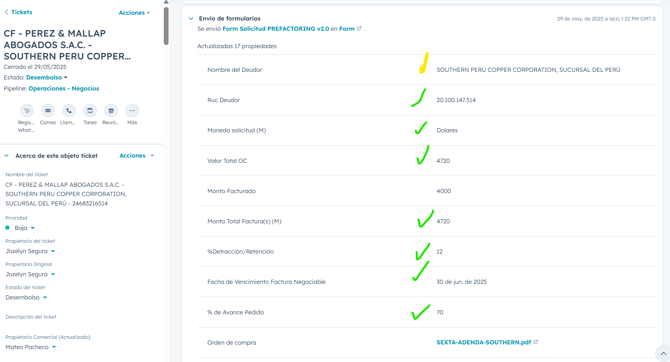
Task: Click scroll-to-top chevron button
Action: pos(663,353)
